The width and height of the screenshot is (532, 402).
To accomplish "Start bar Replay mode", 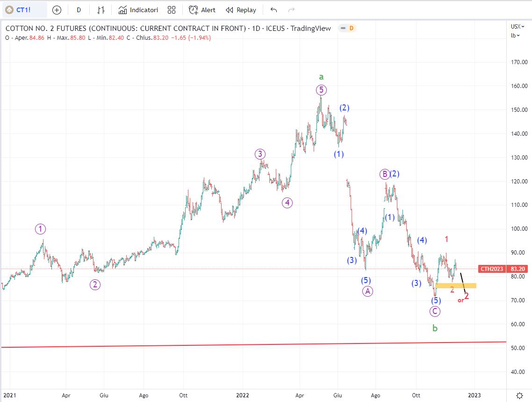I will 241,10.
